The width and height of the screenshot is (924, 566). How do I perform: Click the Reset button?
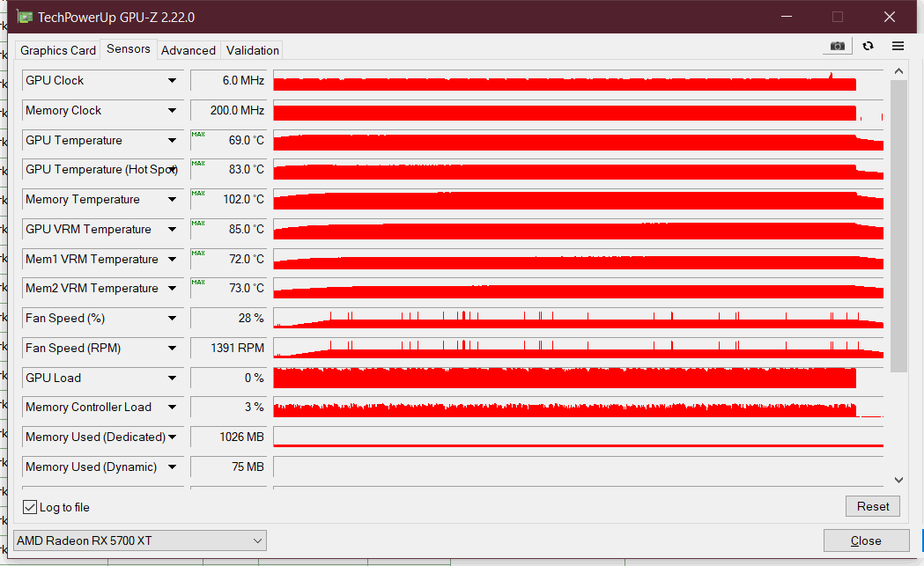tap(873, 506)
